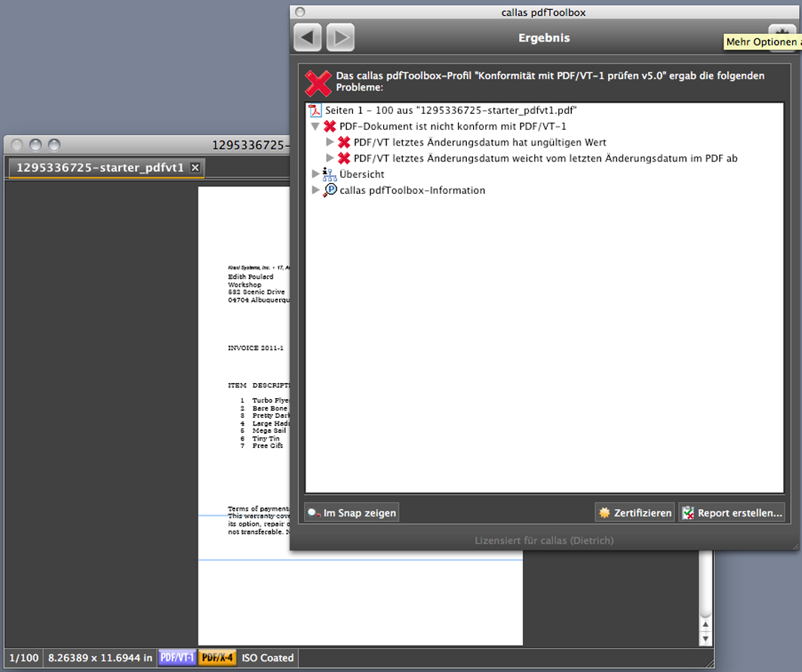Click the Zertifizieren button
Image resolution: width=802 pixels, height=672 pixels.
tap(635, 513)
